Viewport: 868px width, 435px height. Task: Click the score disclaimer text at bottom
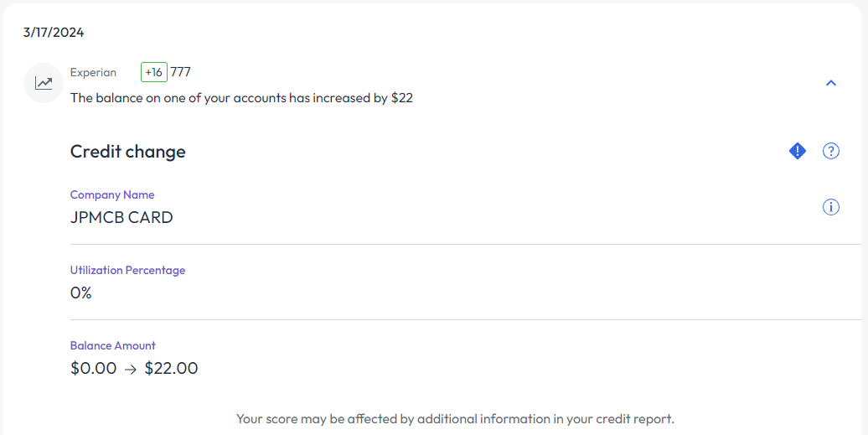point(455,418)
